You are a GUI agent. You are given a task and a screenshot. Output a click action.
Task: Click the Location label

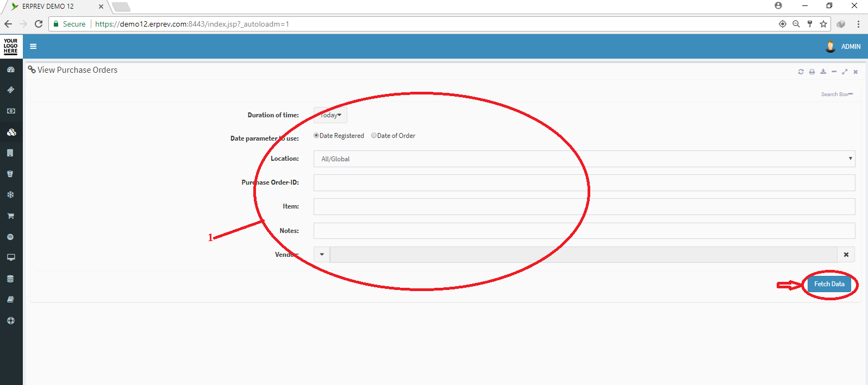pyautogui.click(x=285, y=159)
